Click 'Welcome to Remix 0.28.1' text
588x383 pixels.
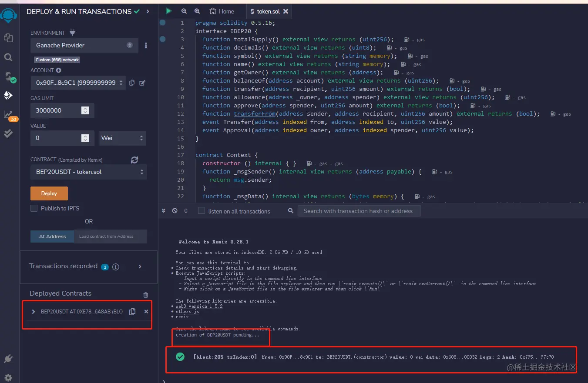coord(213,242)
